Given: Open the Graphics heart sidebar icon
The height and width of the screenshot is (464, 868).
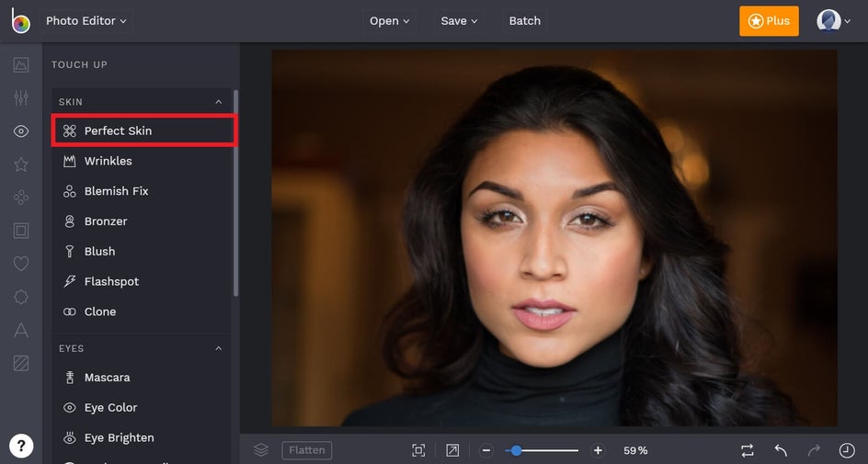Looking at the screenshot, I should (21, 264).
